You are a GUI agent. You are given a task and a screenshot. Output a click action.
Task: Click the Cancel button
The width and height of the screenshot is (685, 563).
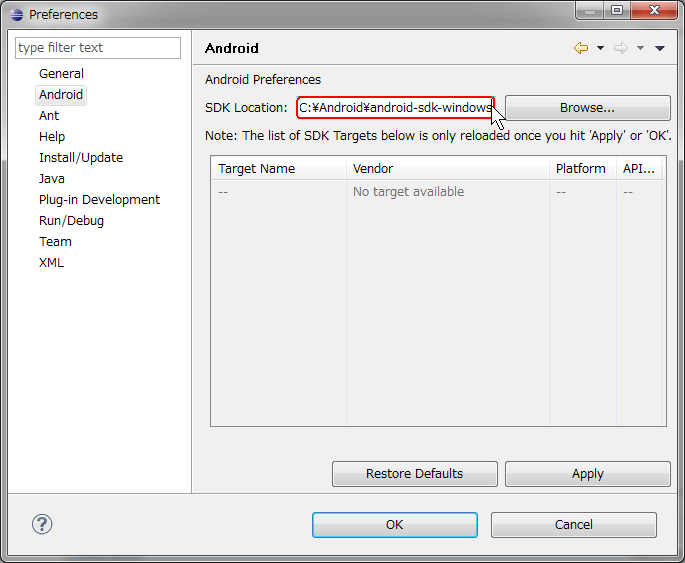(x=574, y=525)
